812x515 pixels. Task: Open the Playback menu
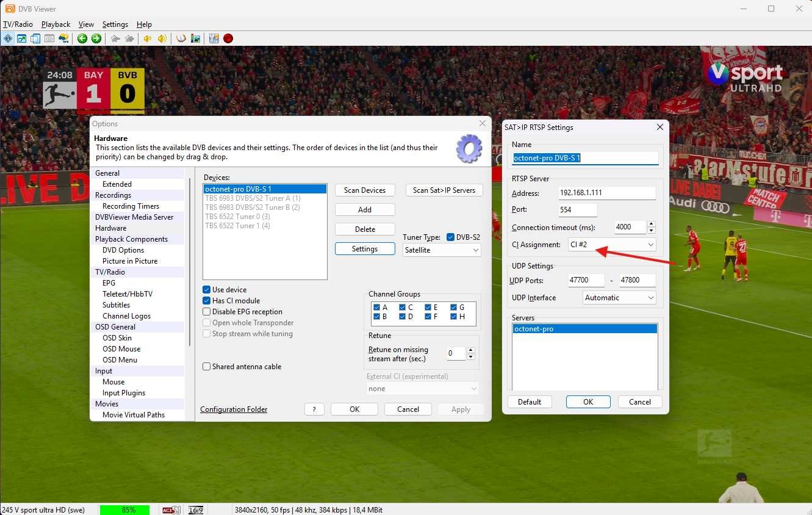(x=56, y=24)
